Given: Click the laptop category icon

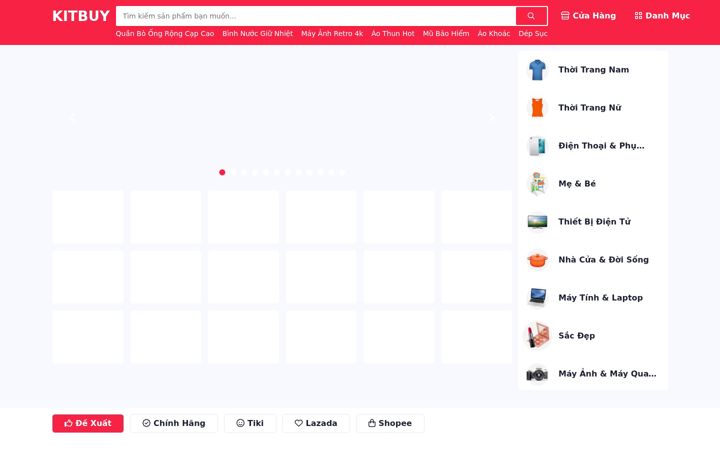Looking at the screenshot, I should click(x=537, y=298).
